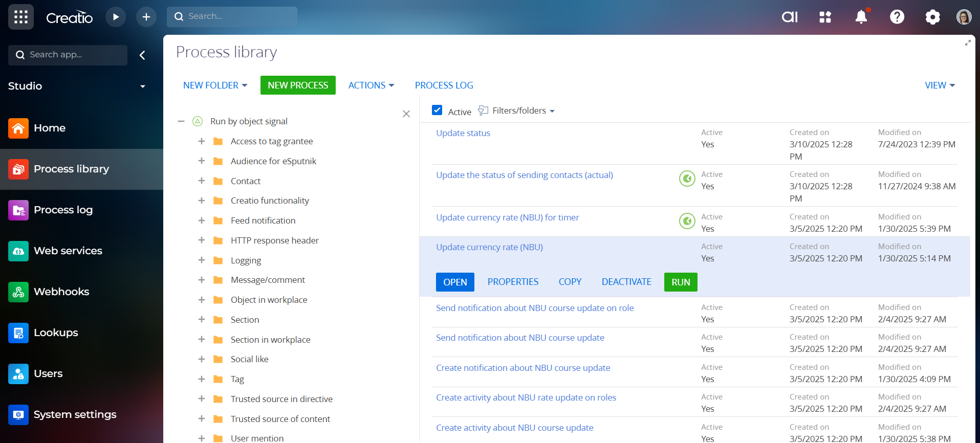This screenshot has width=980, height=443.
Task: Expand the Section in workplace folder
Action: pyautogui.click(x=202, y=340)
